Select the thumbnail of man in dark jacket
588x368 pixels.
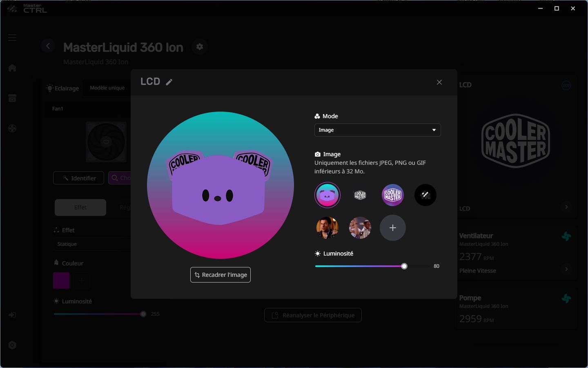pyautogui.click(x=327, y=228)
